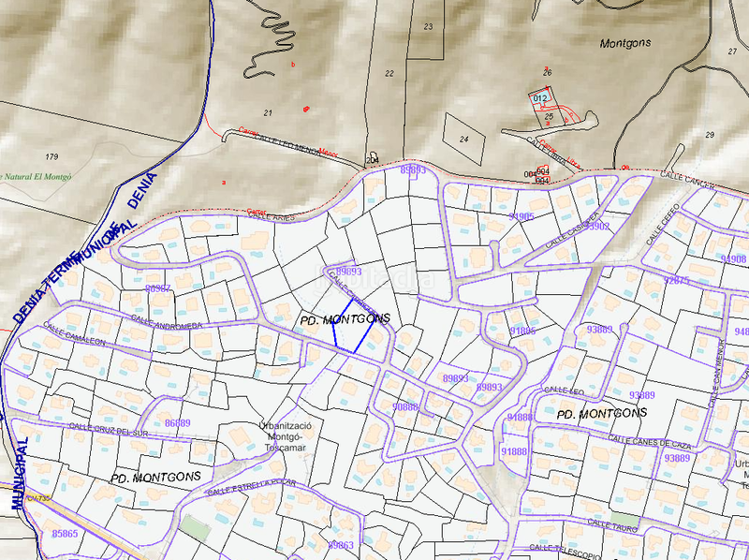
Task: Select parcel number 179
Action: 51,156
